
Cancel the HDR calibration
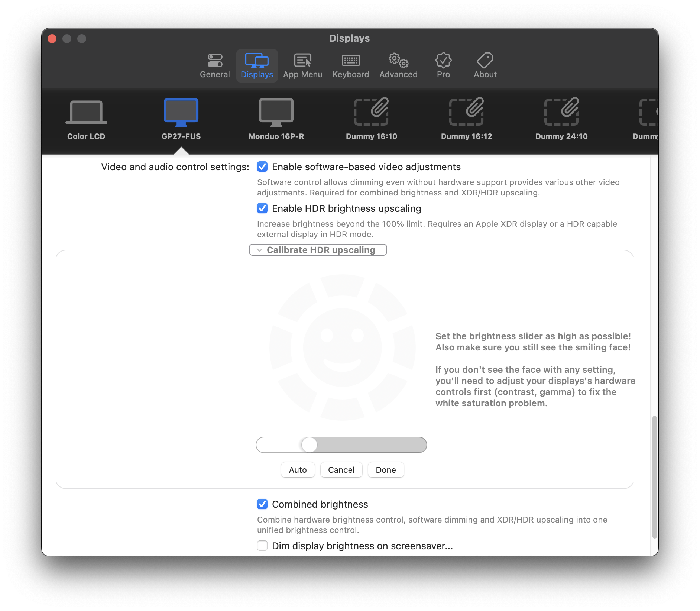(x=341, y=470)
